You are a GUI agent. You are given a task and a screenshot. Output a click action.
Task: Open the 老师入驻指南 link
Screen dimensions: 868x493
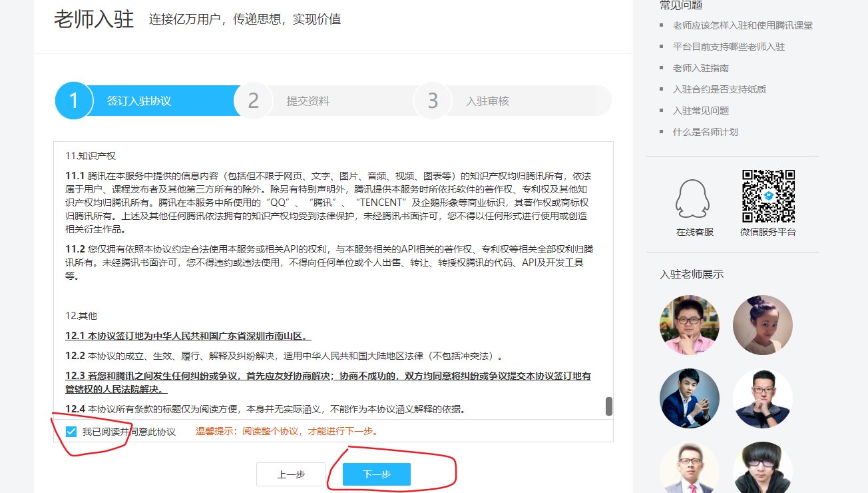701,68
